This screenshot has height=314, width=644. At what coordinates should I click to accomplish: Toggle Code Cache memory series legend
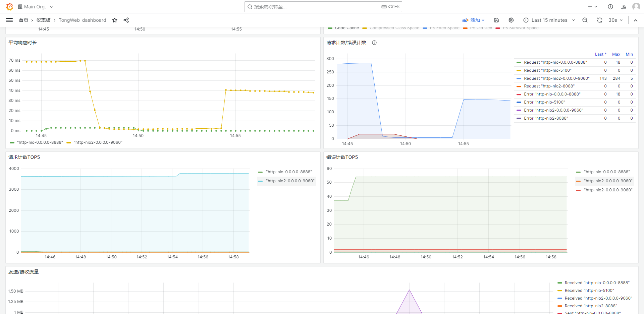pyautogui.click(x=347, y=28)
